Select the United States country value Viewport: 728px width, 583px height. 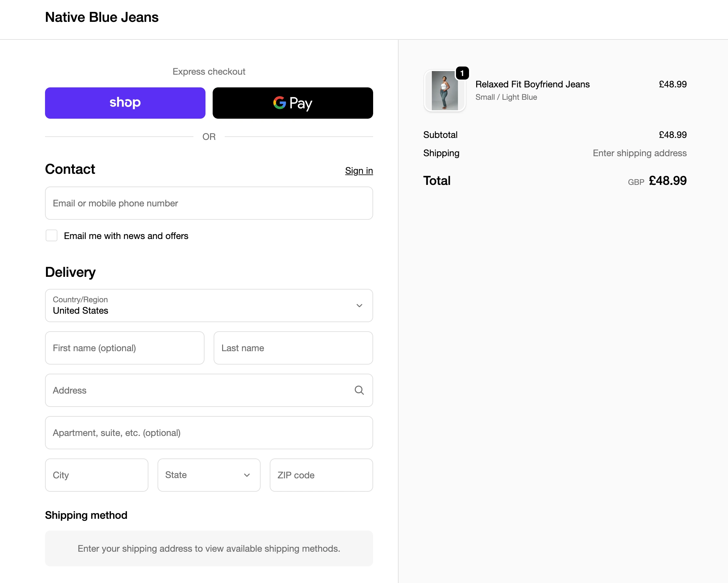pos(81,310)
